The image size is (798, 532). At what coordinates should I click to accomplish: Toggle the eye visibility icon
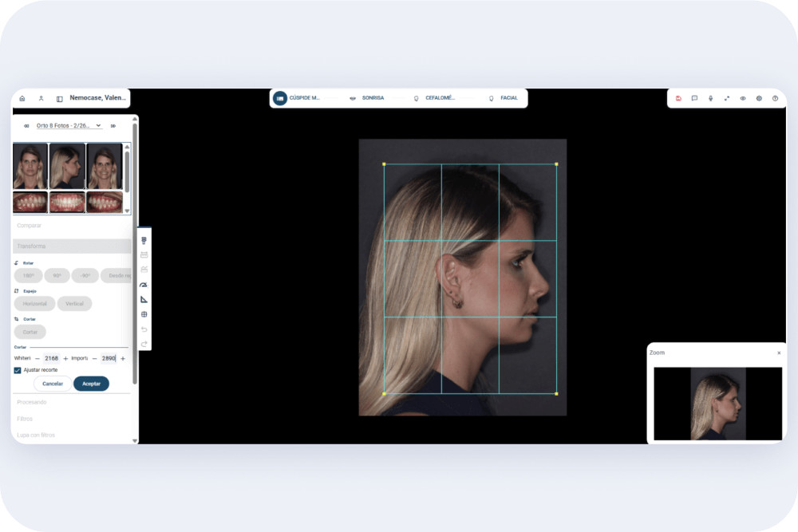pyautogui.click(x=743, y=99)
